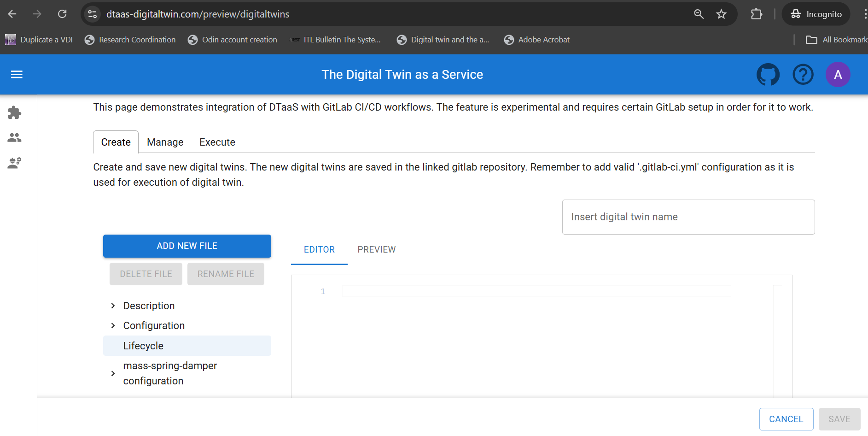This screenshot has width=868, height=436.
Task: Reload the page with browser refresh icon
Action: click(62, 14)
